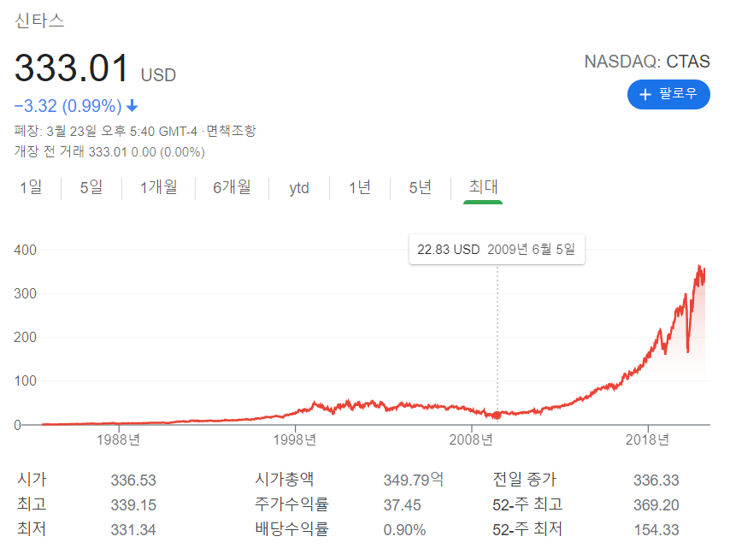Image resolution: width=730 pixels, height=560 pixels.
Task: Click the NASDAQ: CTAS ticker text
Action: point(647,62)
